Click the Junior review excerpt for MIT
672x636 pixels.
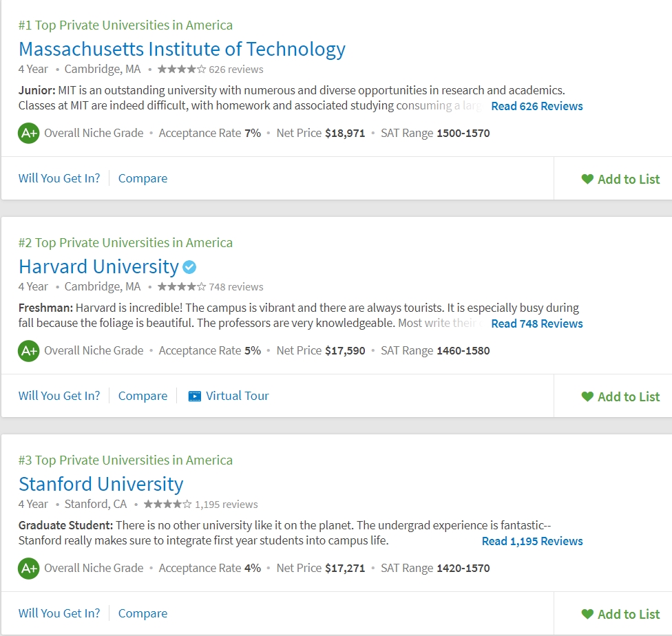[x=293, y=98]
